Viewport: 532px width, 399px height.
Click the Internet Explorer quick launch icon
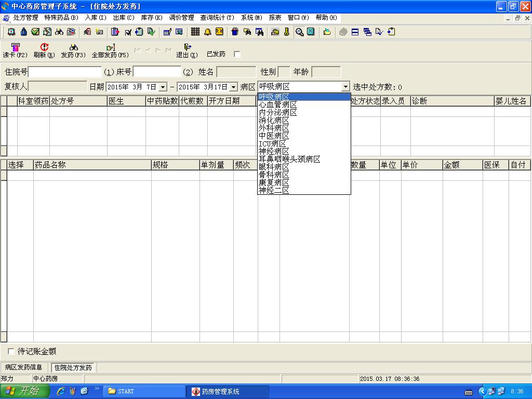pyautogui.click(x=61, y=391)
